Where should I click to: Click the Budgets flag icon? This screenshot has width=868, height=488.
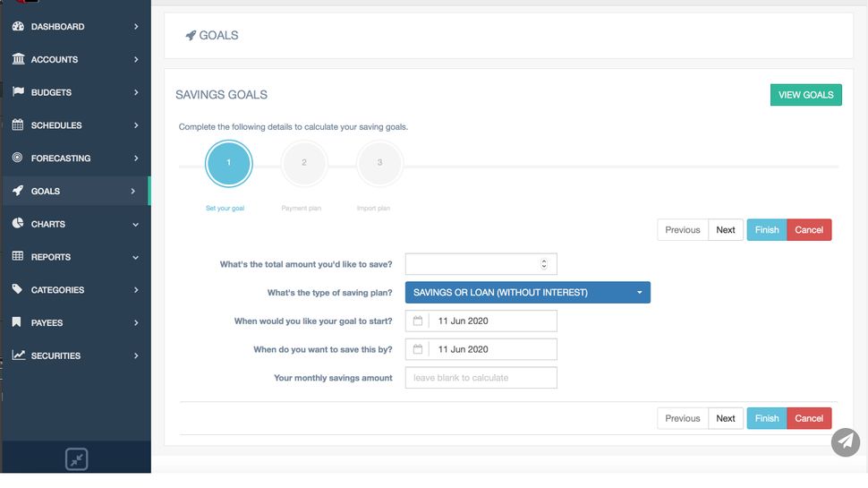coord(18,92)
